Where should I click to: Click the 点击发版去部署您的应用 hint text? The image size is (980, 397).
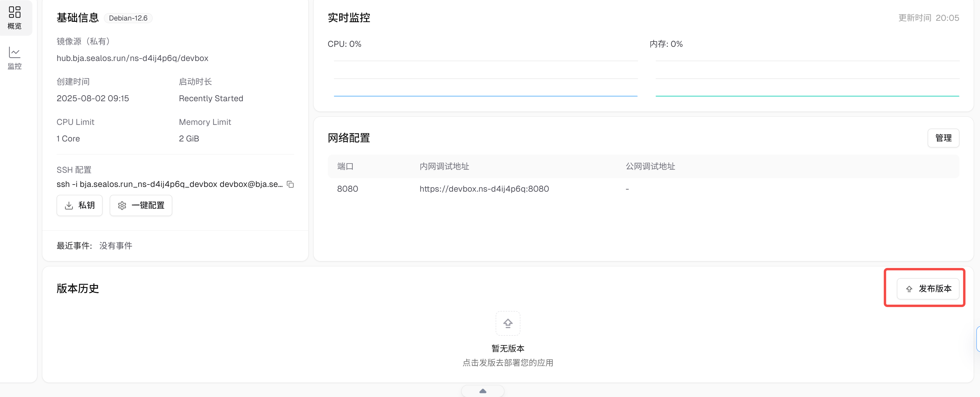pos(507,363)
